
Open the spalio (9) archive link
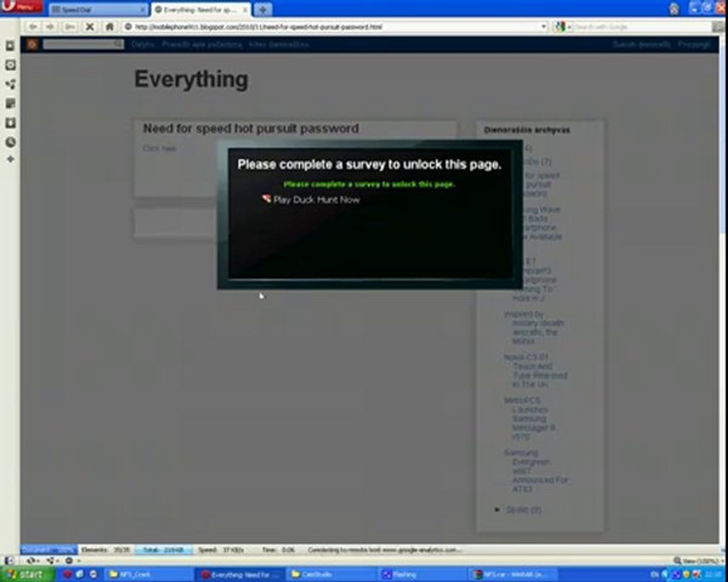(x=524, y=510)
